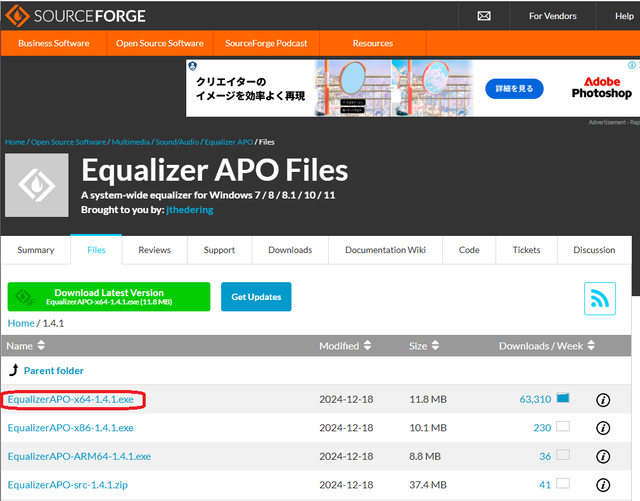
Task: Click Download Latest Version button
Action: point(109,297)
